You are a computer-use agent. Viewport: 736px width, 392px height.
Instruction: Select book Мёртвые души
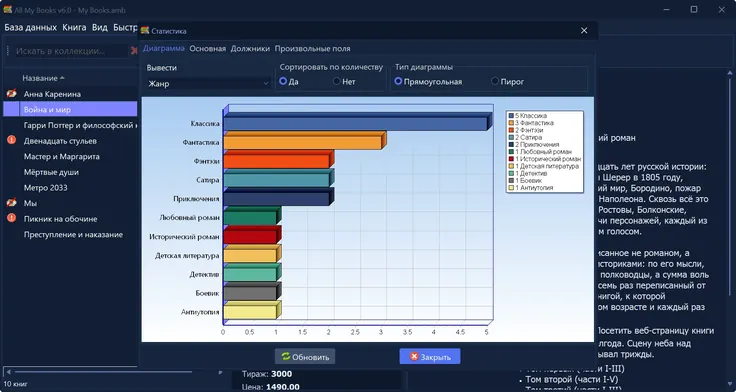point(51,172)
